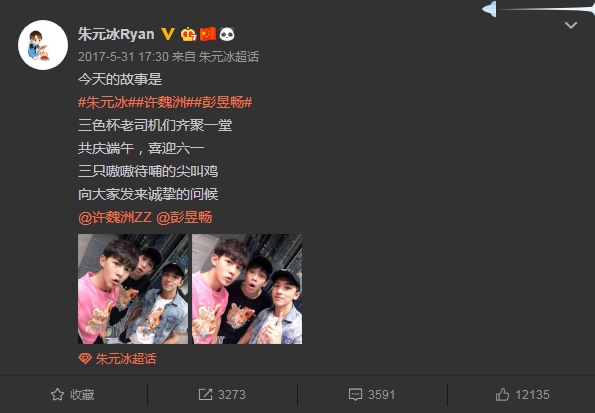Image resolution: width=595 pixels, height=413 pixels.
Task: Click the crown membership level icon
Action: 188,34
